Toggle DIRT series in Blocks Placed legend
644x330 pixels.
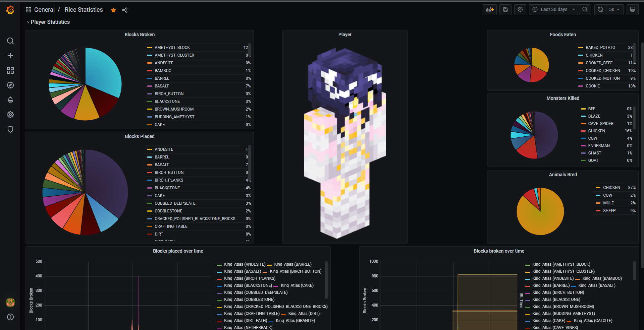(x=159, y=234)
